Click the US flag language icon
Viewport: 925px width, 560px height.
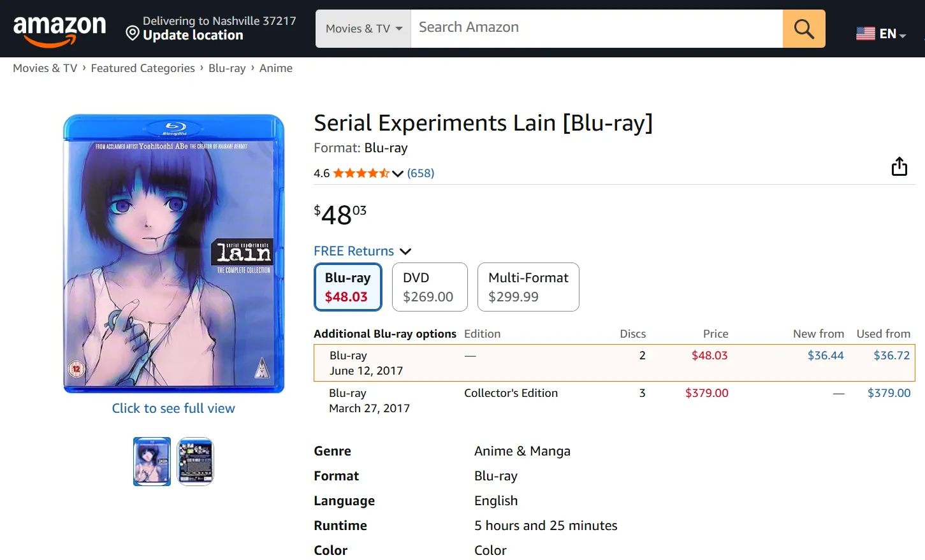tap(865, 34)
